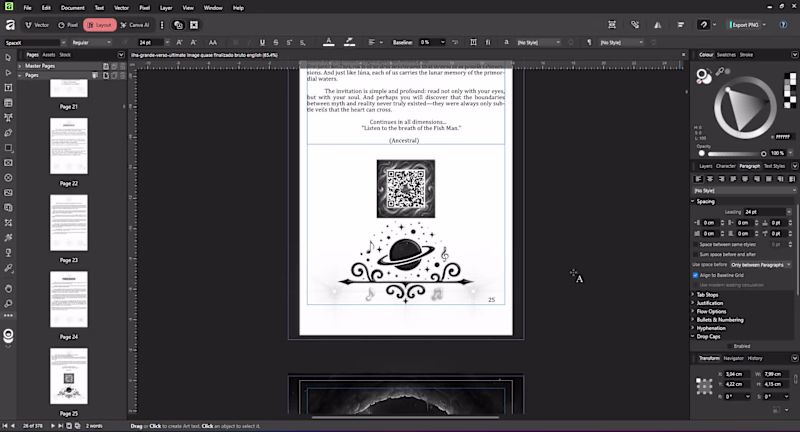Select the Crop tool
The image size is (800, 432).
point(8,223)
